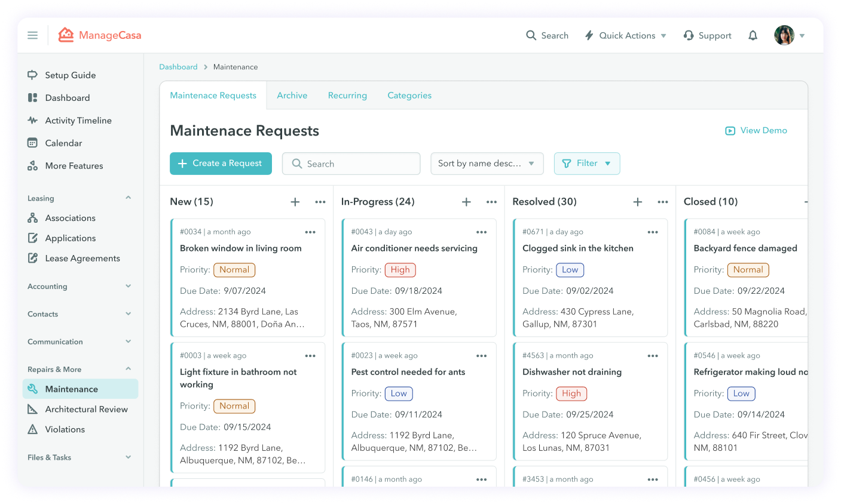841x504 pixels.
Task: Click the Create a Request button
Action: pyautogui.click(x=221, y=163)
